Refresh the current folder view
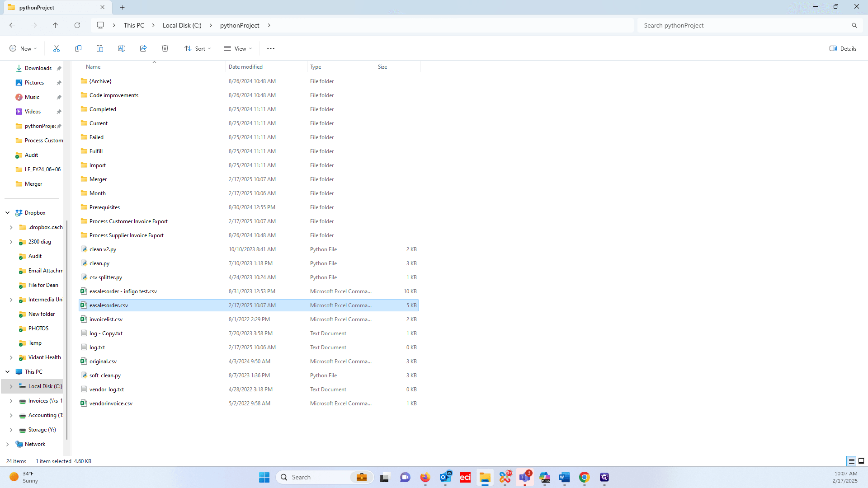Screen dimensions: 868x488 pyautogui.click(x=77, y=25)
